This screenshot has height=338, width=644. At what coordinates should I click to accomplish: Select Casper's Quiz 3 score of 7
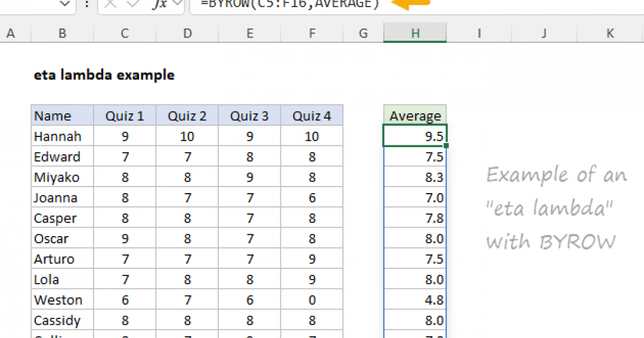[x=250, y=218]
